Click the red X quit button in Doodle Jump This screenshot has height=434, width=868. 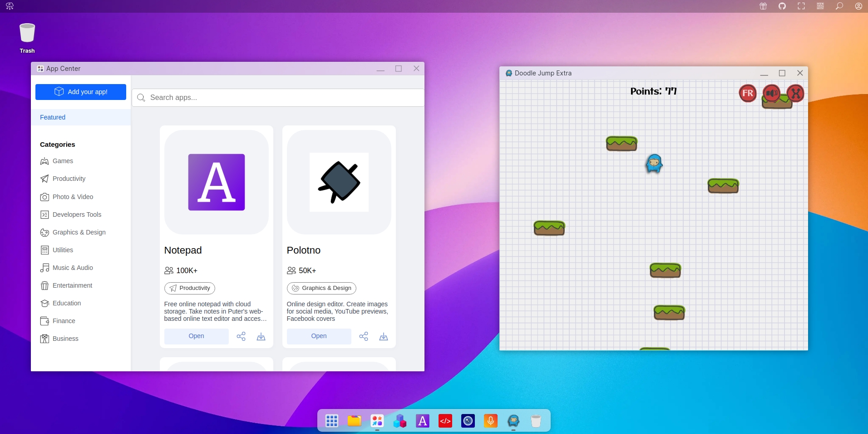click(x=795, y=94)
